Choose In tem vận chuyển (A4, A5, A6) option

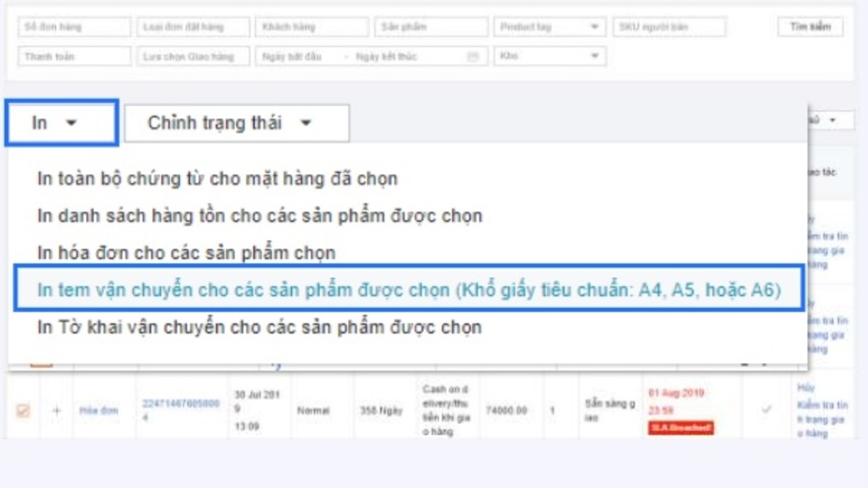(409, 289)
